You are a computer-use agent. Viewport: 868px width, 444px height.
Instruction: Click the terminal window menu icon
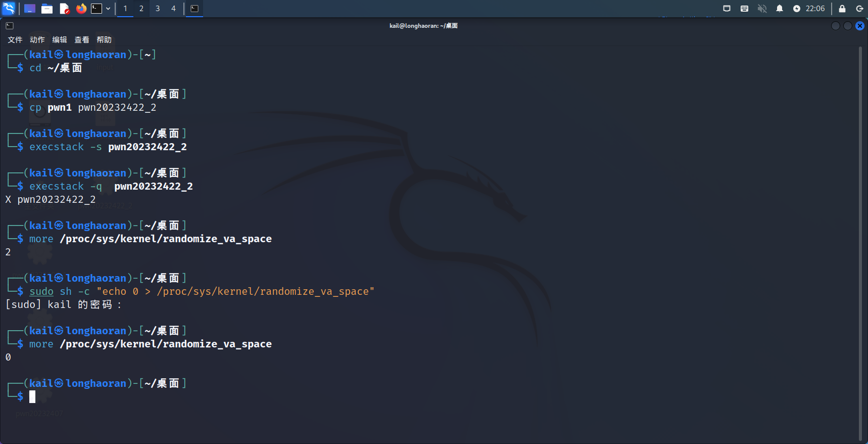click(x=10, y=26)
